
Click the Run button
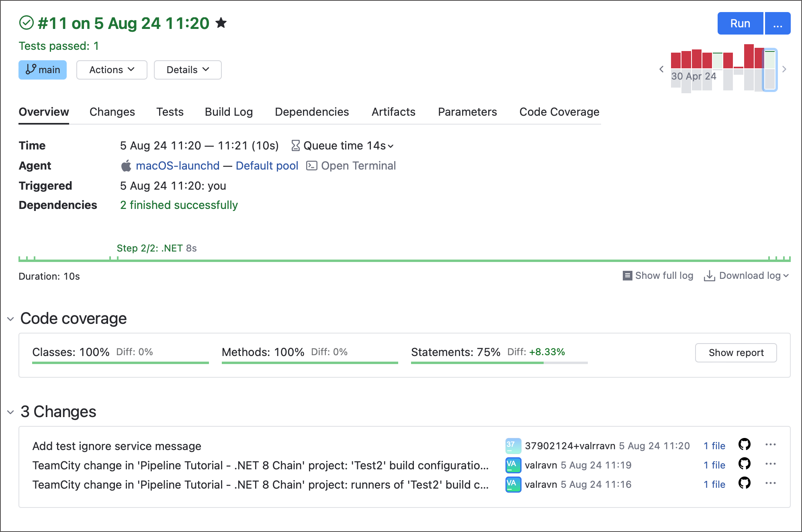tap(740, 23)
